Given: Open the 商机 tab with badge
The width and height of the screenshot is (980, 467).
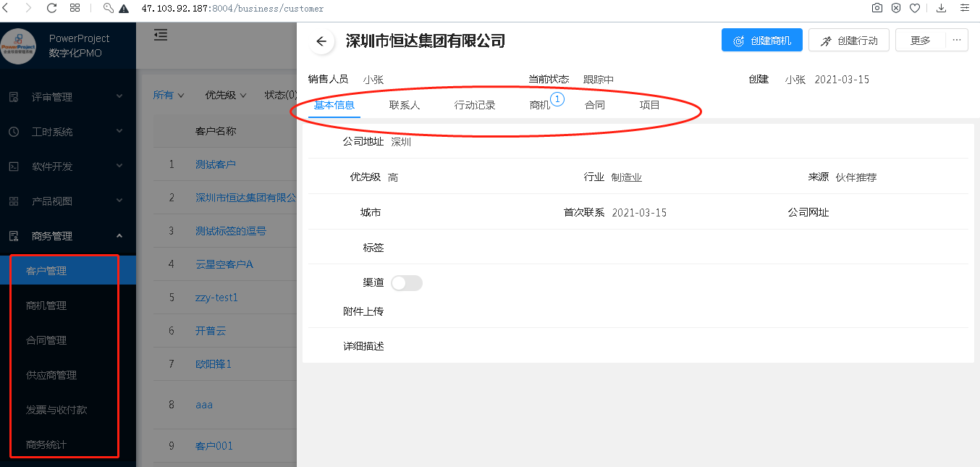Looking at the screenshot, I should [x=540, y=105].
